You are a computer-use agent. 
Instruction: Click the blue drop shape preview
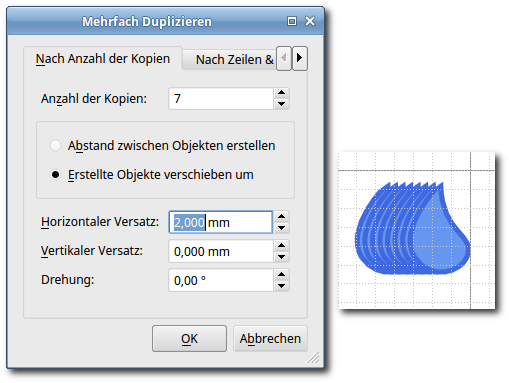click(413, 229)
